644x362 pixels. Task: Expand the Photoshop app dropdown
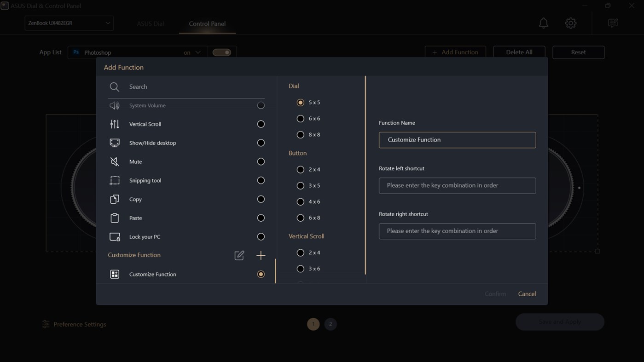pyautogui.click(x=197, y=52)
